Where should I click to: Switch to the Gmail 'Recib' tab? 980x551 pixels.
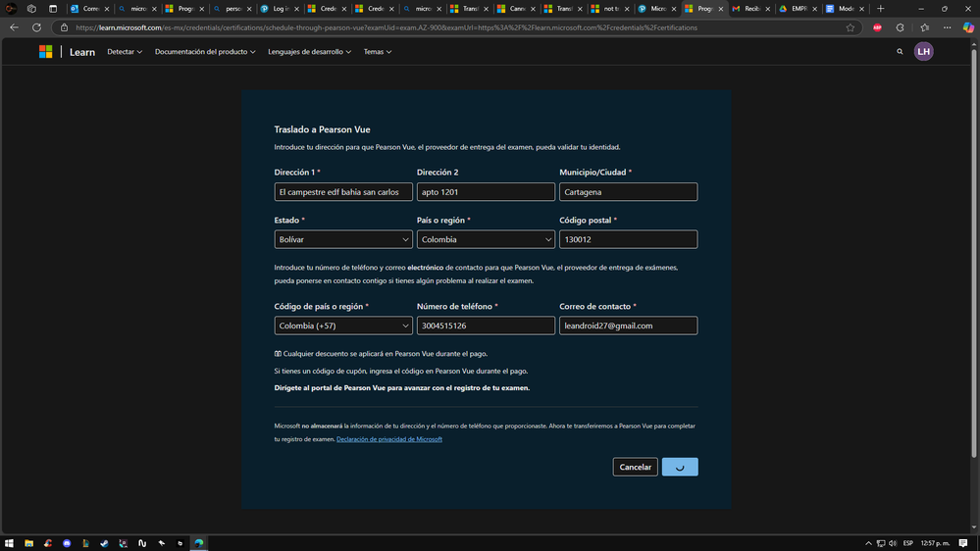(x=749, y=9)
